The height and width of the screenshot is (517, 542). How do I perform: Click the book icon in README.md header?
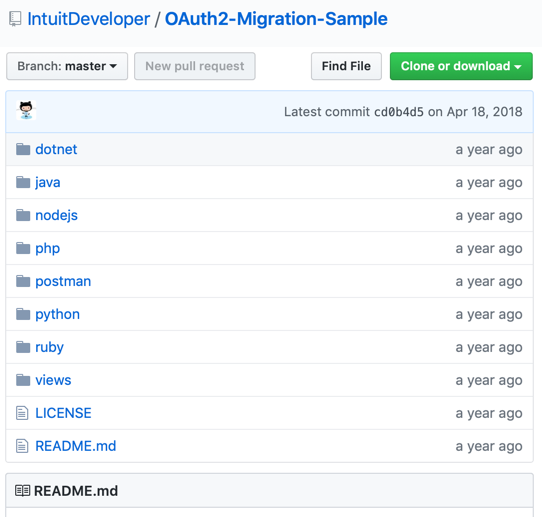(22, 491)
